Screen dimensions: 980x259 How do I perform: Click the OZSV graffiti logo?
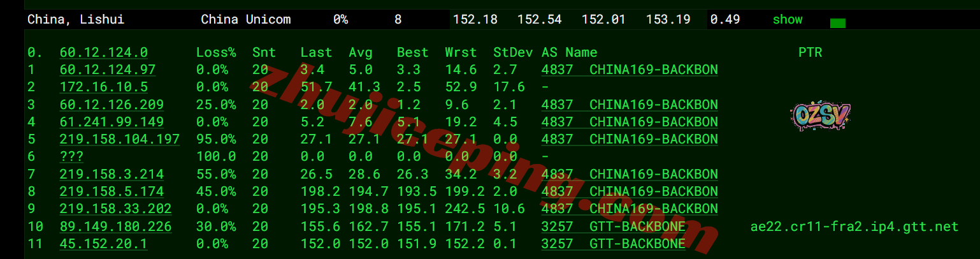[x=821, y=117]
